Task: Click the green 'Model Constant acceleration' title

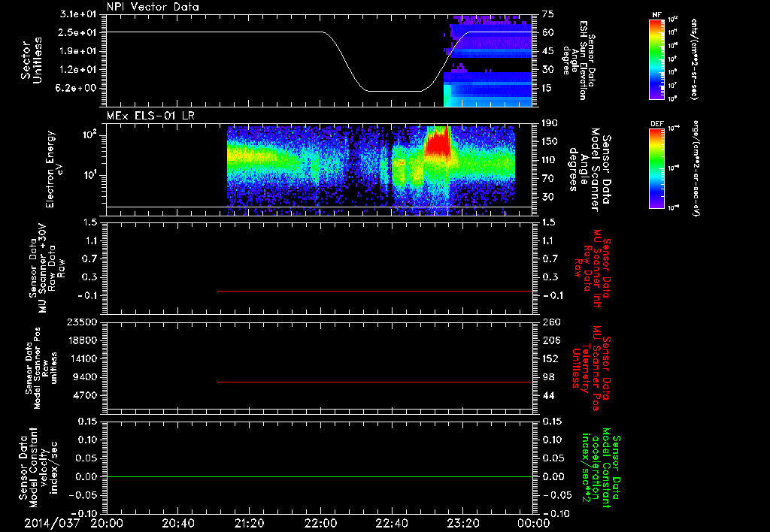Action: click(x=602, y=467)
